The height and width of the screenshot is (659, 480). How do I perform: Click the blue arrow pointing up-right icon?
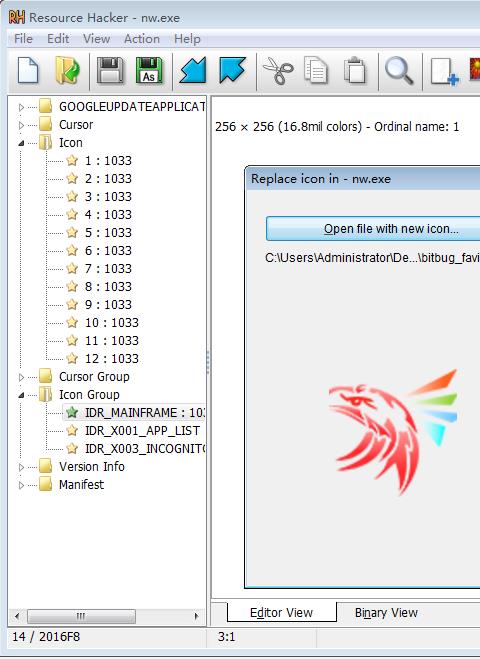click(x=232, y=70)
